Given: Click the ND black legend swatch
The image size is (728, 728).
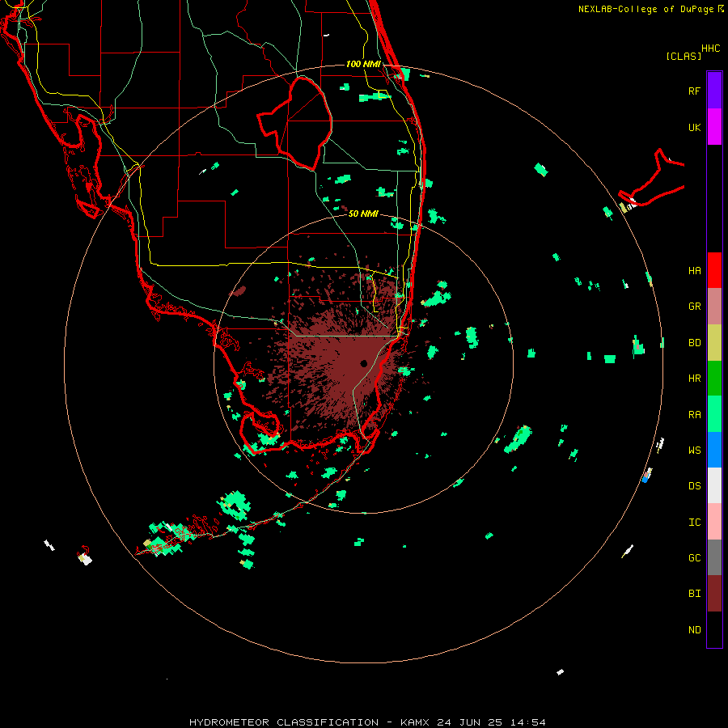Looking at the screenshot, I should point(714,629).
